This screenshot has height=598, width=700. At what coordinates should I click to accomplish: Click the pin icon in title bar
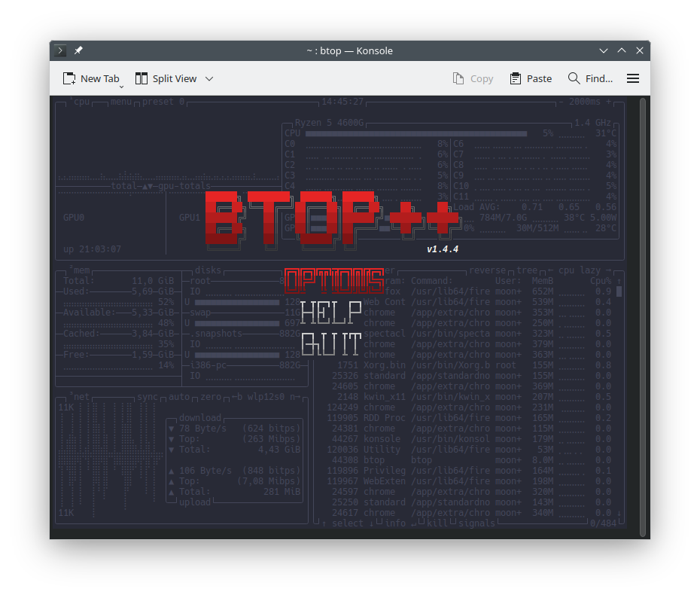click(x=78, y=50)
